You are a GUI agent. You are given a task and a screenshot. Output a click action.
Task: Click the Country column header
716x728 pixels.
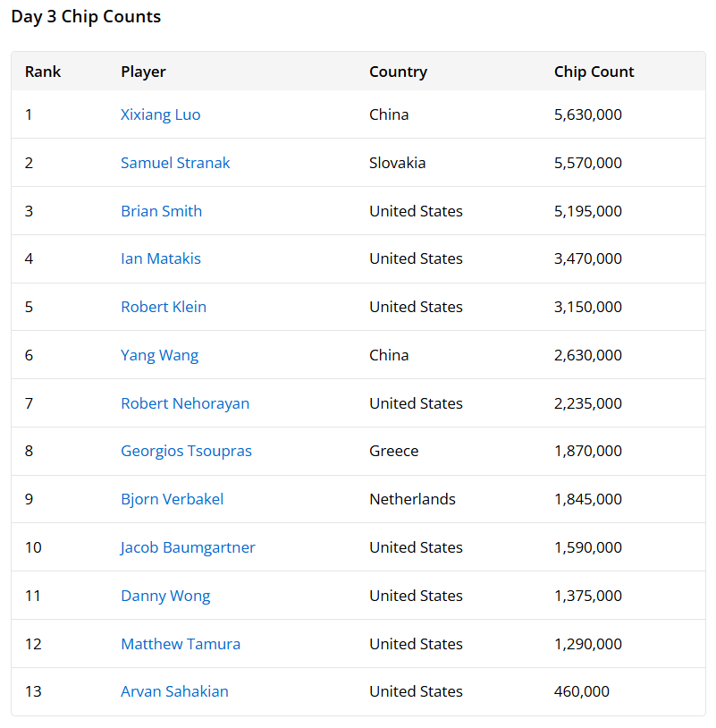(398, 72)
